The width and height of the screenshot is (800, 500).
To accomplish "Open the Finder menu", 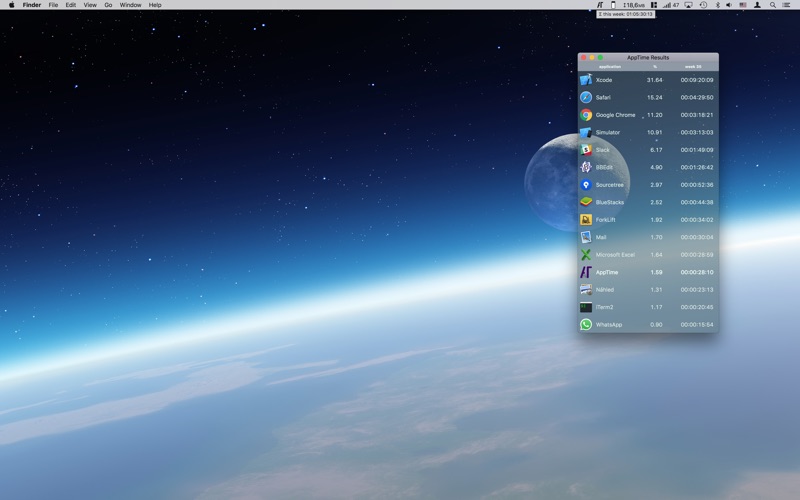I will pos(32,5).
